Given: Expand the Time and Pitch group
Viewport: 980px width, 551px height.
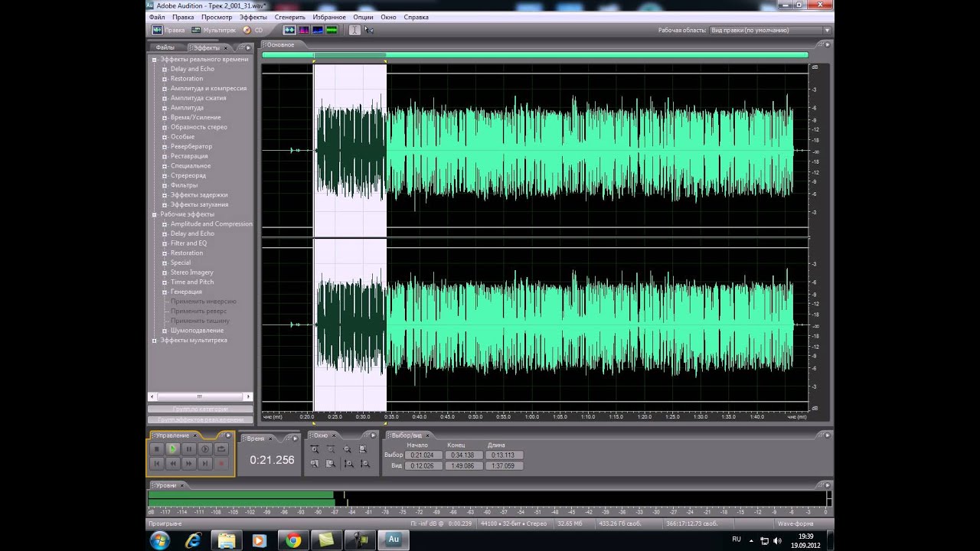Looking at the screenshot, I should (164, 282).
